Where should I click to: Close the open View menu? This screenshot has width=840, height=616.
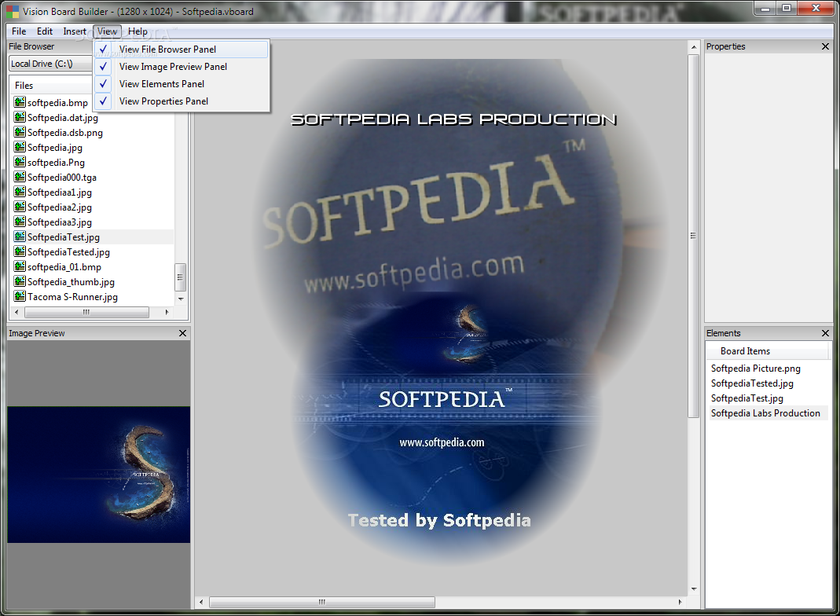pos(107,31)
